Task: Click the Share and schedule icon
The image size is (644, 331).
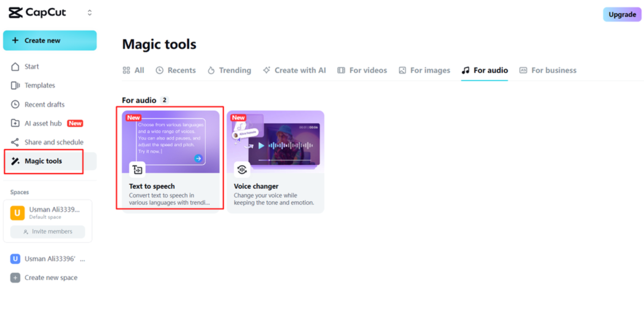Action: [15, 142]
